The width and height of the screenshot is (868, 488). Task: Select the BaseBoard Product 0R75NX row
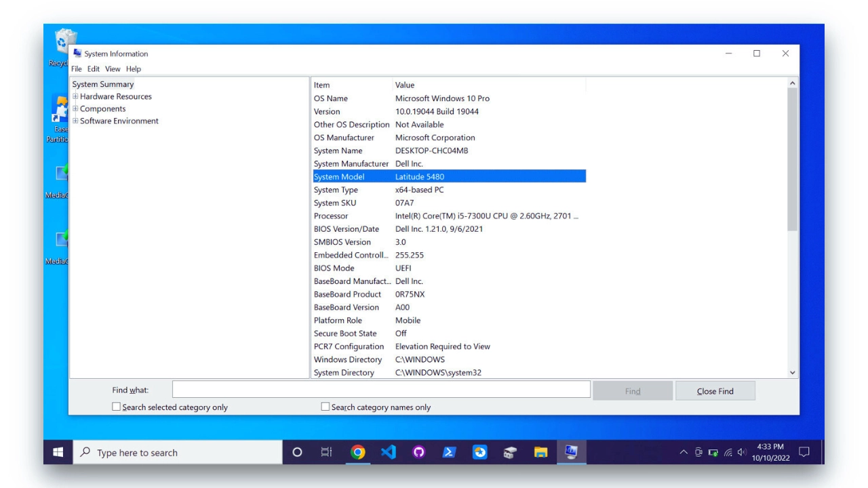coord(449,294)
